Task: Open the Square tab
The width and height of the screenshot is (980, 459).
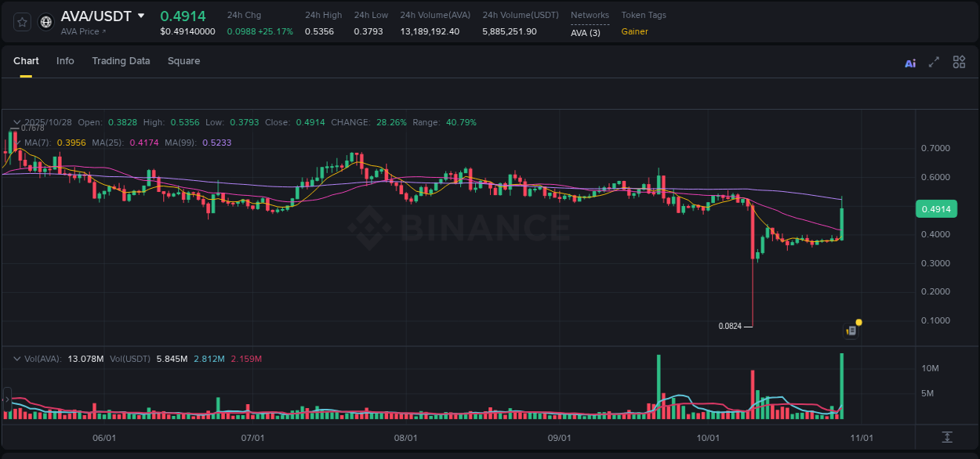Action: tap(183, 61)
